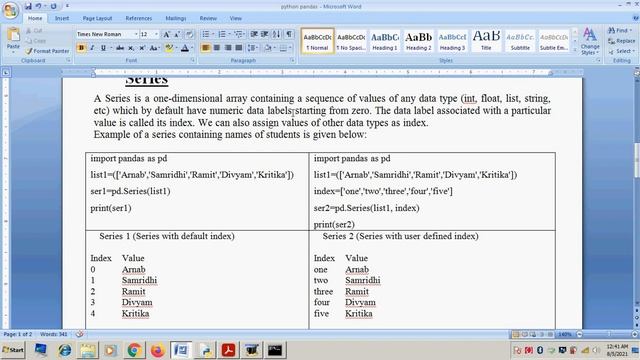Switch to the View tab
640x360 pixels.
click(x=236, y=18)
